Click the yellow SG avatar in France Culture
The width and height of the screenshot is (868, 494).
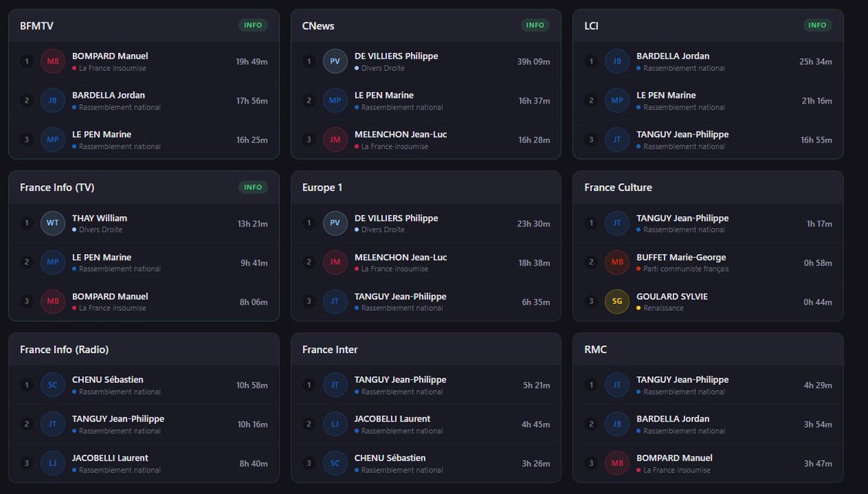point(617,301)
